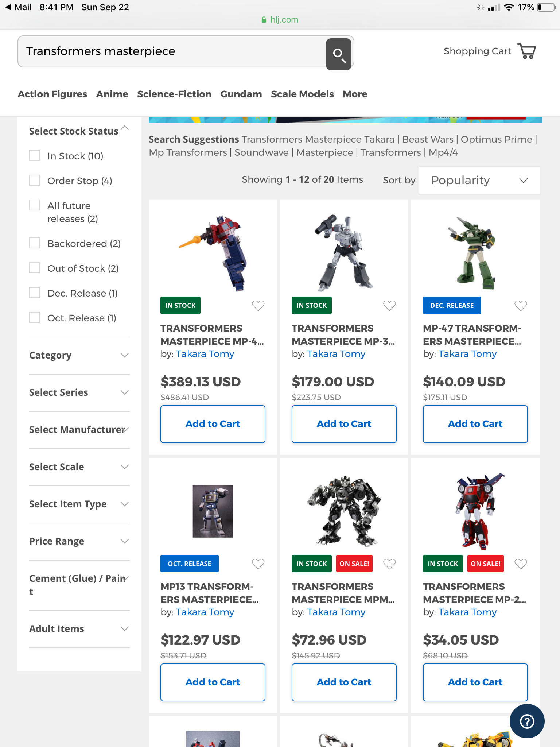The width and height of the screenshot is (560, 747).
Task: Add MP-47 Hound to wishlist heart
Action: [521, 305]
